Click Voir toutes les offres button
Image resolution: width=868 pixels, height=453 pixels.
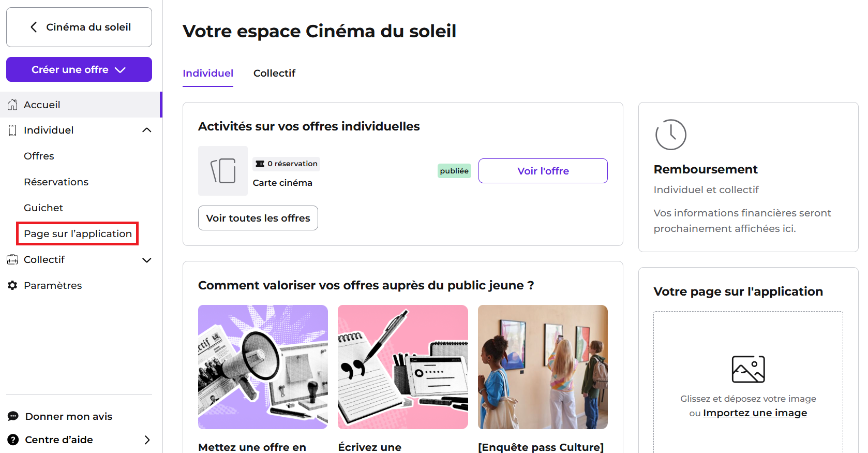pyautogui.click(x=258, y=218)
